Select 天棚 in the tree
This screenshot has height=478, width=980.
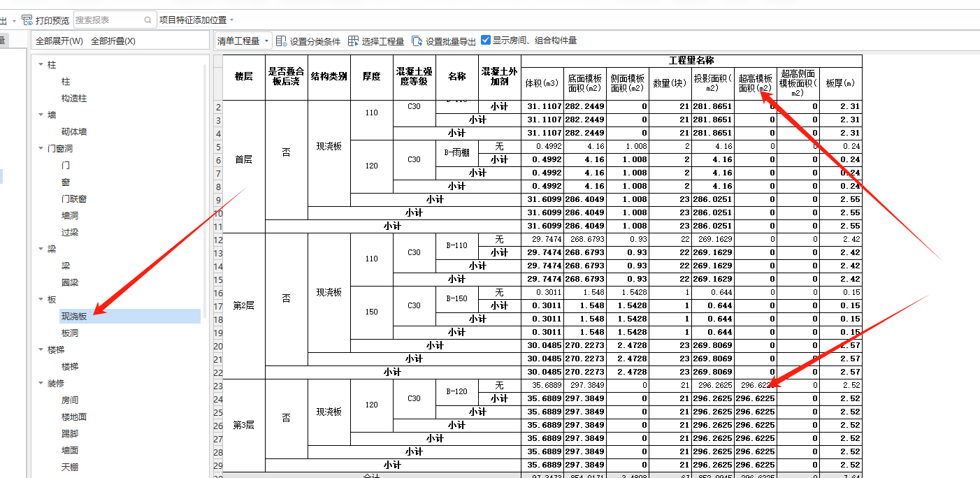pos(70,468)
